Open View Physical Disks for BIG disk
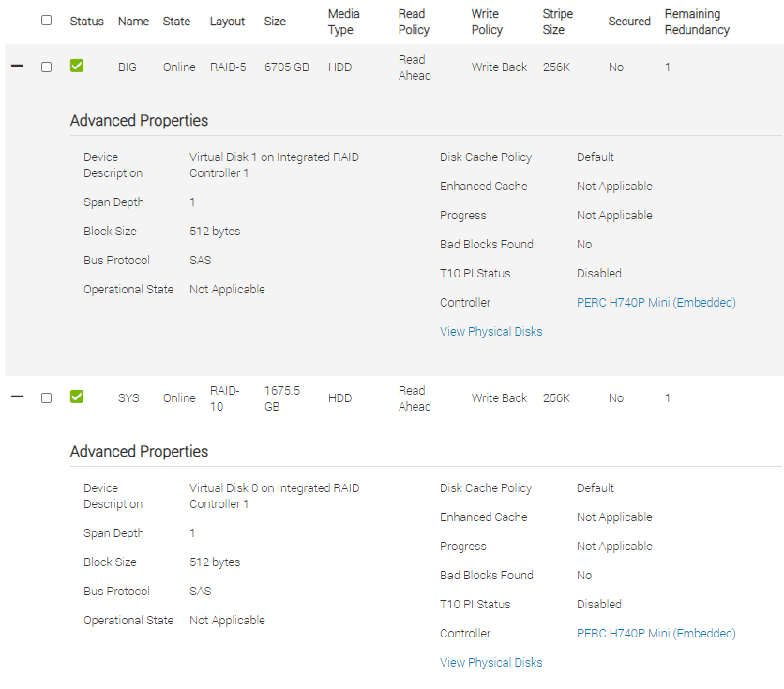The height and width of the screenshot is (689, 784). click(490, 332)
